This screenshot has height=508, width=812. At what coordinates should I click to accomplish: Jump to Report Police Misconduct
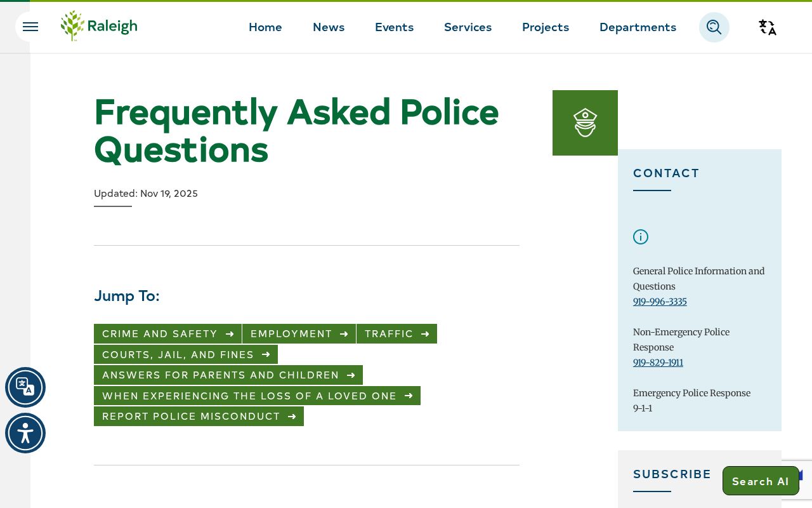(199, 417)
